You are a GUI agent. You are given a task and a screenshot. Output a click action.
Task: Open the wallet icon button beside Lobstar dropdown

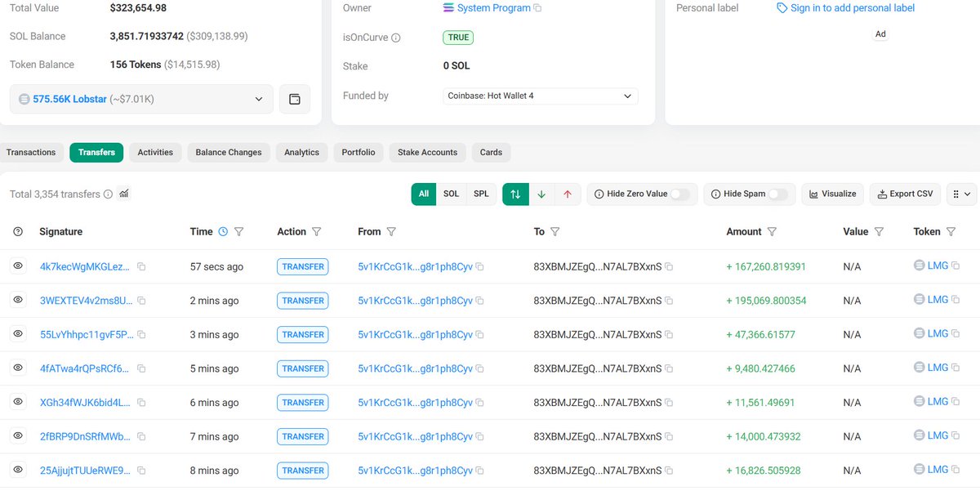pos(295,99)
